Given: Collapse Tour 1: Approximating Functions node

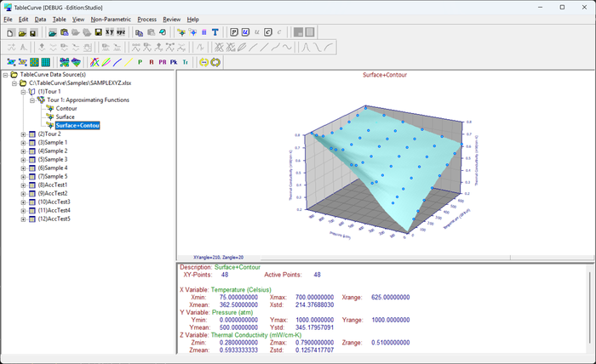Looking at the screenshot, I should (x=32, y=100).
